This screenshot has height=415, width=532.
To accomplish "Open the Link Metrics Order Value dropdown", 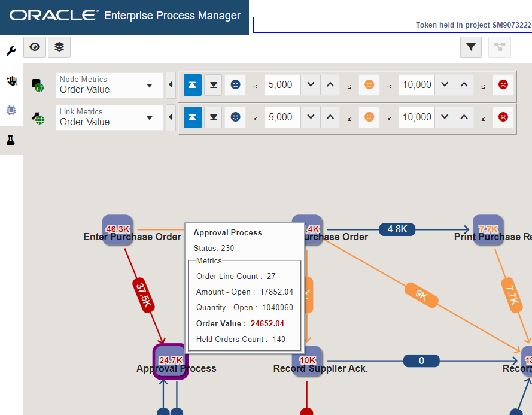I will [x=110, y=117].
